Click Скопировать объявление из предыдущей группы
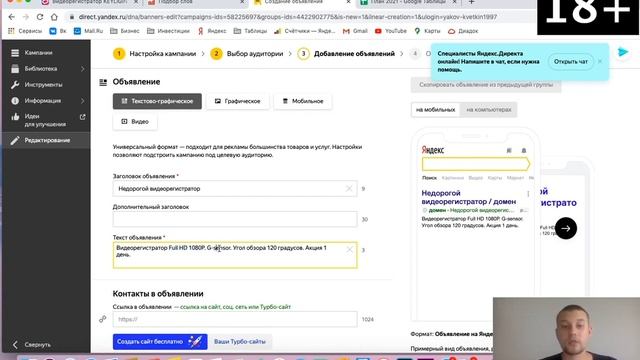The image size is (640, 360). pyautogui.click(x=486, y=85)
